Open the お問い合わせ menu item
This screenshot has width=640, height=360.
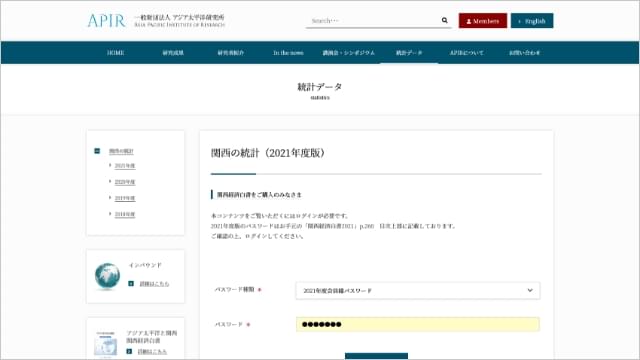(524, 53)
